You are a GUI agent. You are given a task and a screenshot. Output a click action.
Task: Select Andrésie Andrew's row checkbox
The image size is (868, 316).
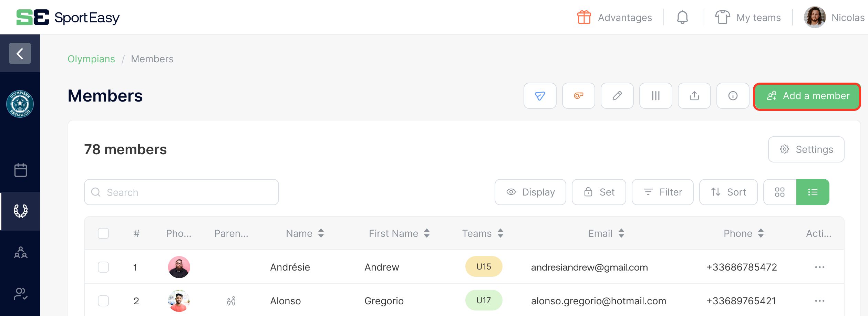coord(103,267)
